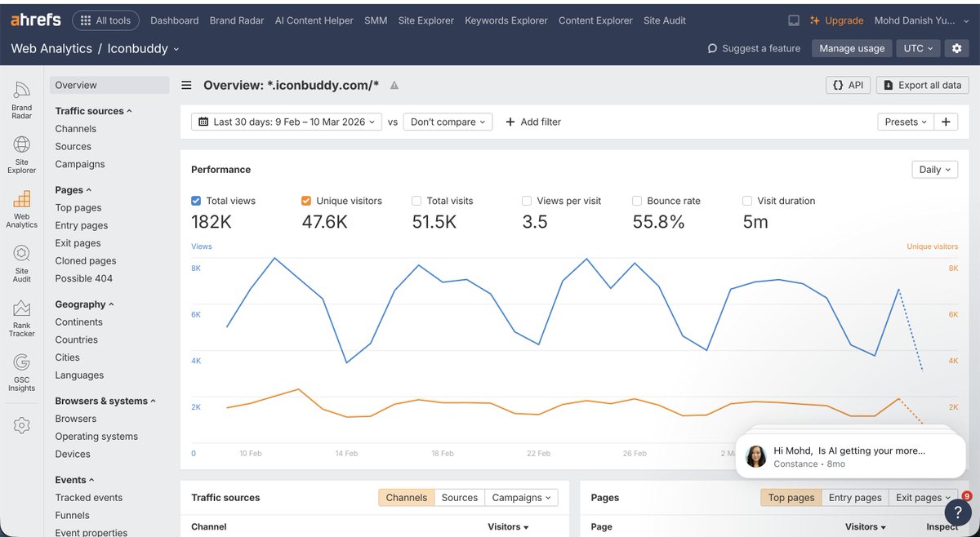This screenshot has width=980, height=537.
Task: Collapse Events sidebar section
Action: 74,480
